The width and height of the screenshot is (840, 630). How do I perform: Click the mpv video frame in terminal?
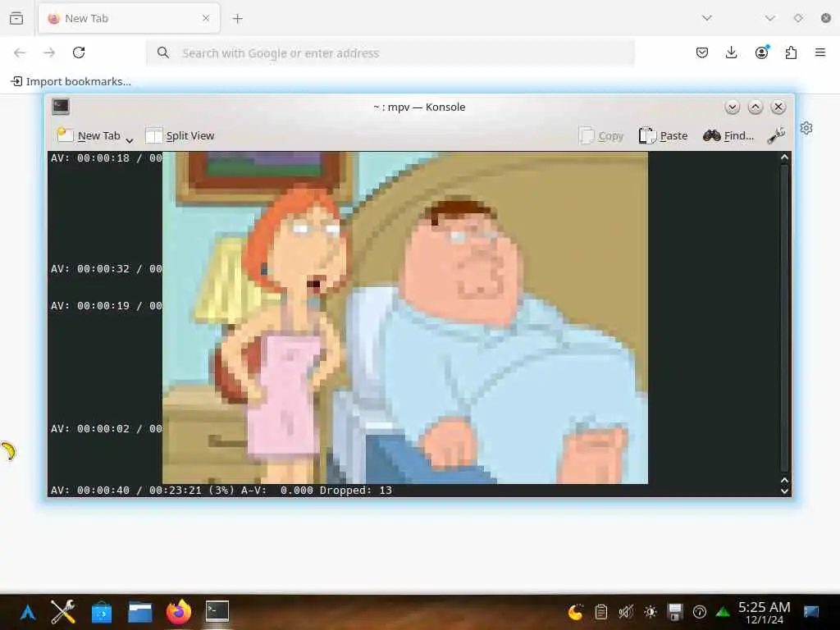[405, 317]
